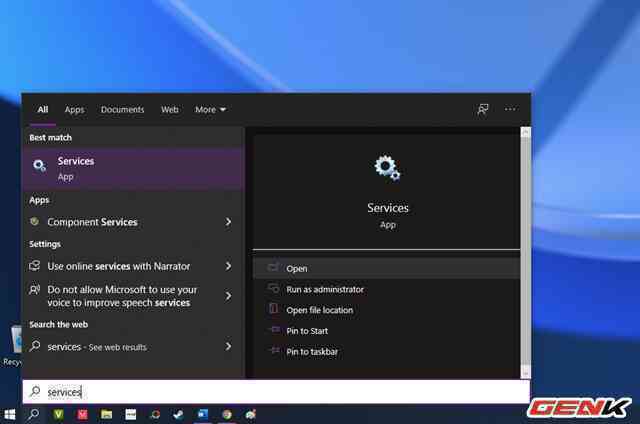Expand the web results chevron for services

click(229, 346)
